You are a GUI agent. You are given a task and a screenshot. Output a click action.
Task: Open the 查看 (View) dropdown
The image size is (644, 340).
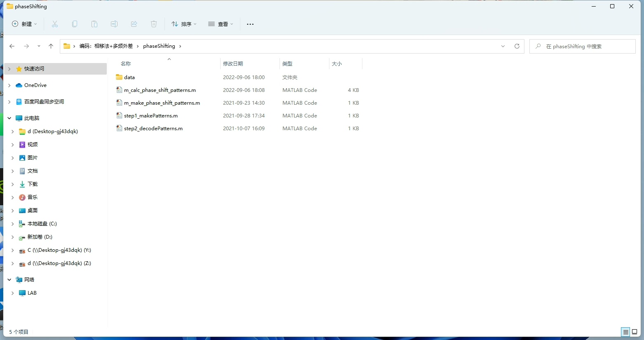point(221,24)
